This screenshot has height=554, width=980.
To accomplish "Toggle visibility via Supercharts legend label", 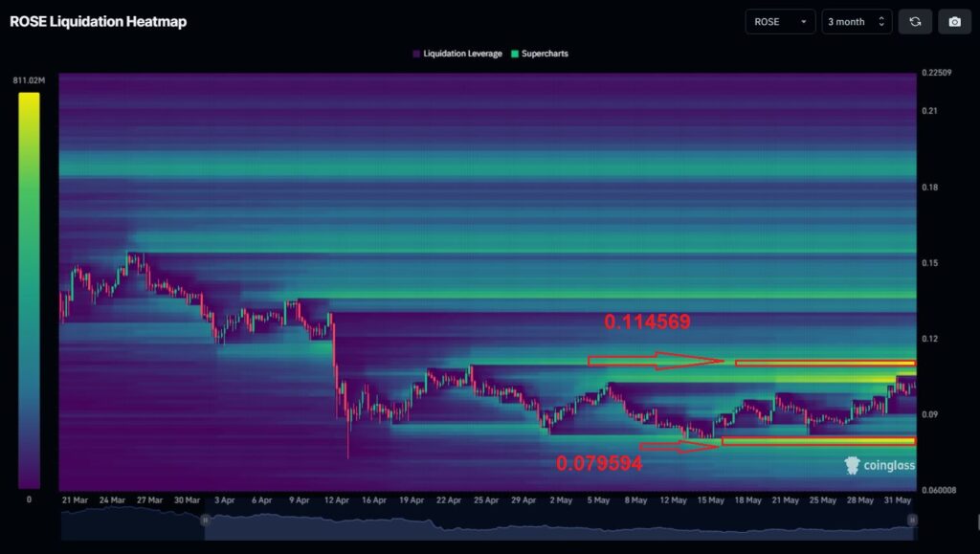I will [x=546, y=55].
